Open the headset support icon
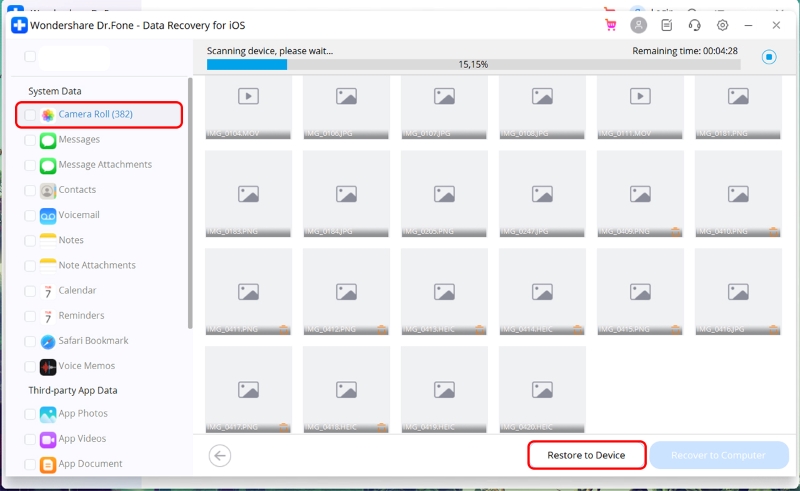800x491 pixels. coord(695,25)
